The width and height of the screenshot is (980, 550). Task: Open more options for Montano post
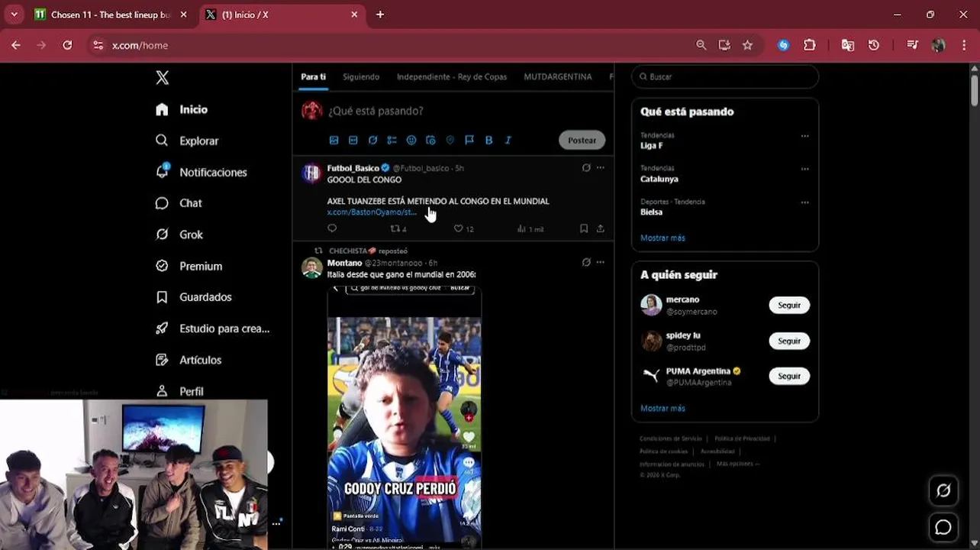601,262
